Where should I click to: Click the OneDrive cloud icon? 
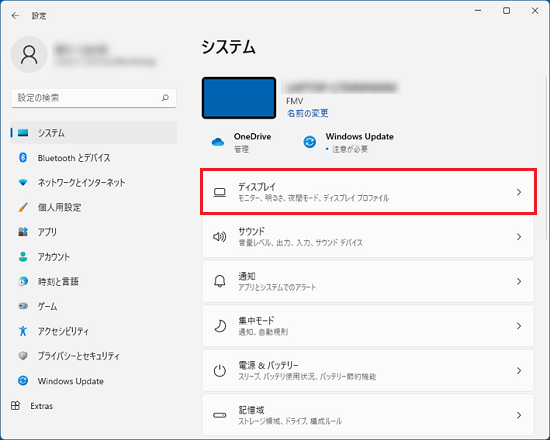218,142
